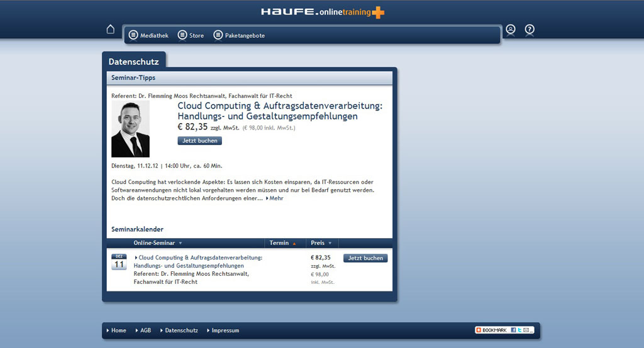The width and height of the screenshot is (644, 348).
Task: View the referent portrait photo
Action: pyautogui.click(x=130, y=129)
